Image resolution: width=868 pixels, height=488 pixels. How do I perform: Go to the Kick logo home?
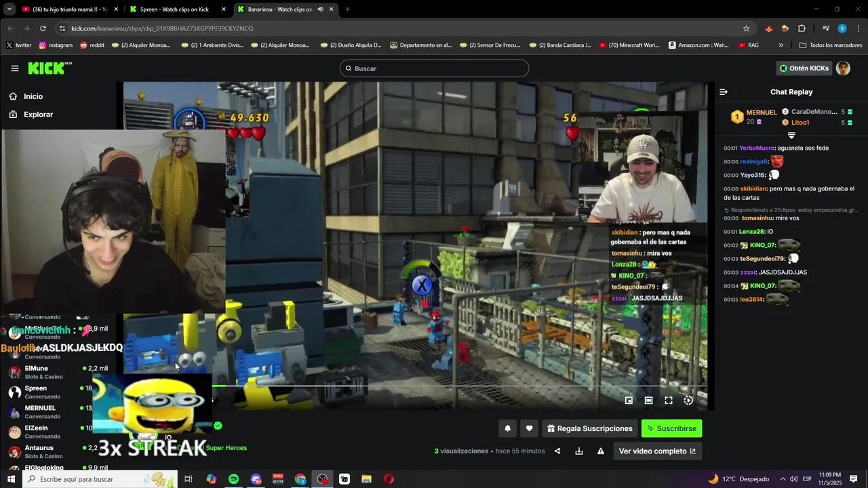pos(49,68)
